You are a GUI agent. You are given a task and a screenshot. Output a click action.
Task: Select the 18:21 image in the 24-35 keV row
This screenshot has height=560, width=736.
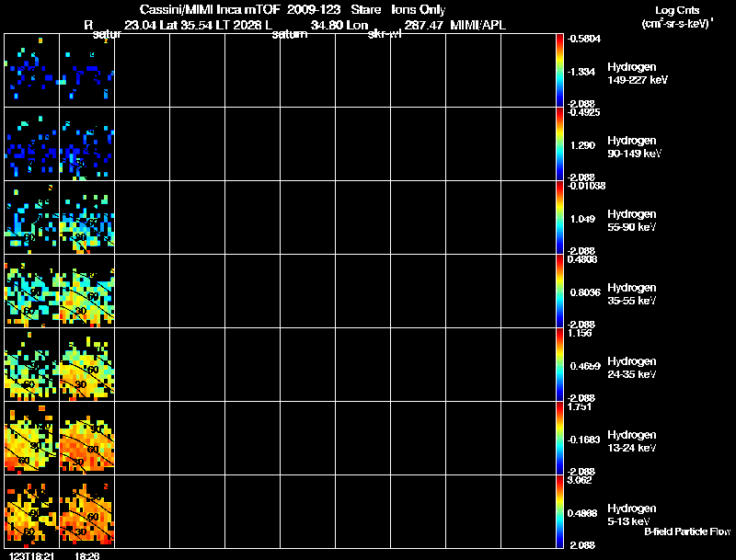(x=32, y=365)
